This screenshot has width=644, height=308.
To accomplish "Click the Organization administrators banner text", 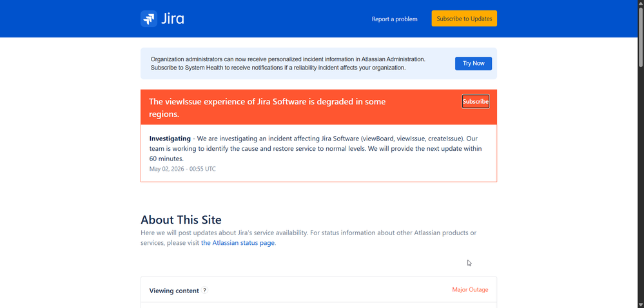I will point(288,63).
